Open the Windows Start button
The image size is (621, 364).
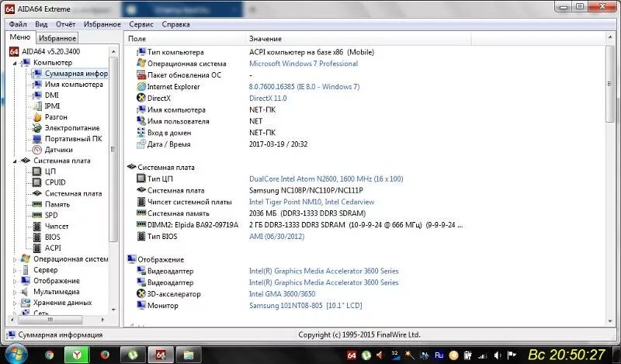[x=15, y=355]
